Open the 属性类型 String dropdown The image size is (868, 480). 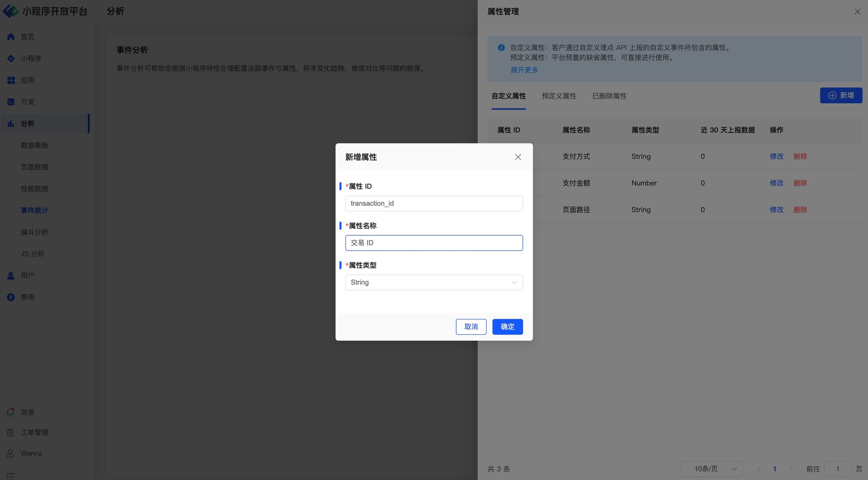(434, 283)
